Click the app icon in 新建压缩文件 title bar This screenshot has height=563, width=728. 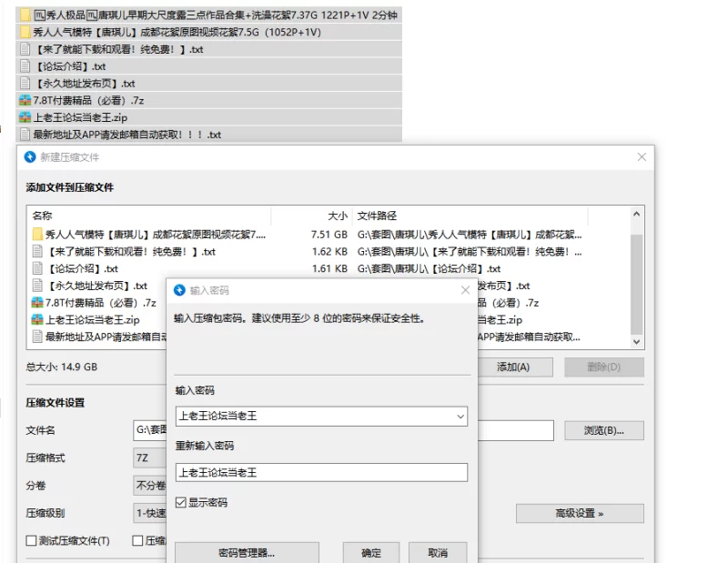click(x=29, y=157)
